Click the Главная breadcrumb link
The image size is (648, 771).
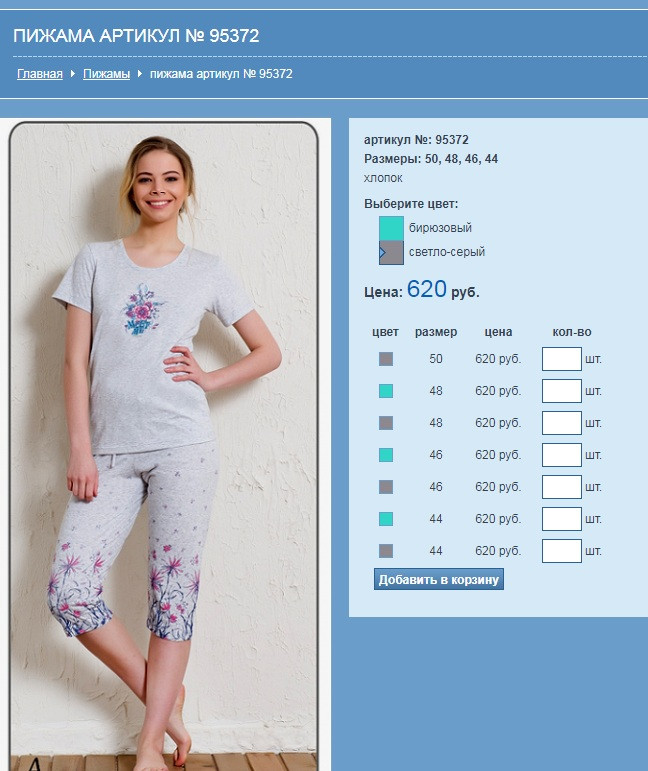click(x=40, y=74)
